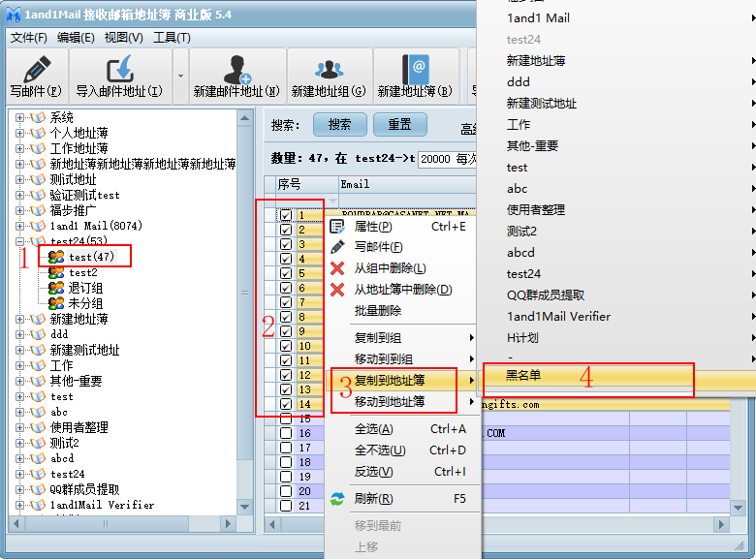Image resolution: width=756 pixels, height=559 pixels.
Task: Check the checkbox for row 20
Action: click(x=286, y=490)
